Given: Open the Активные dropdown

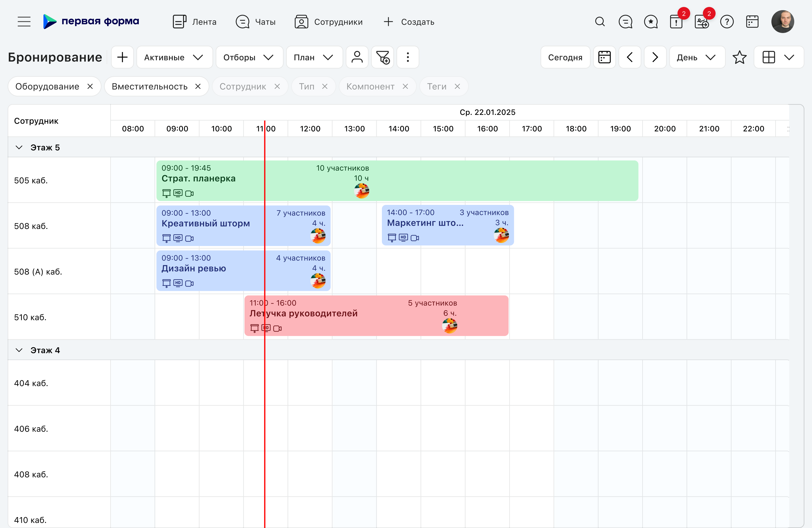Looking at the screenshot, I should (x=174, y=57).
